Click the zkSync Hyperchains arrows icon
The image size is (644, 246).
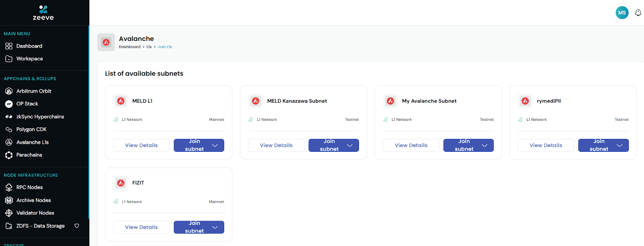click(9, 117)
